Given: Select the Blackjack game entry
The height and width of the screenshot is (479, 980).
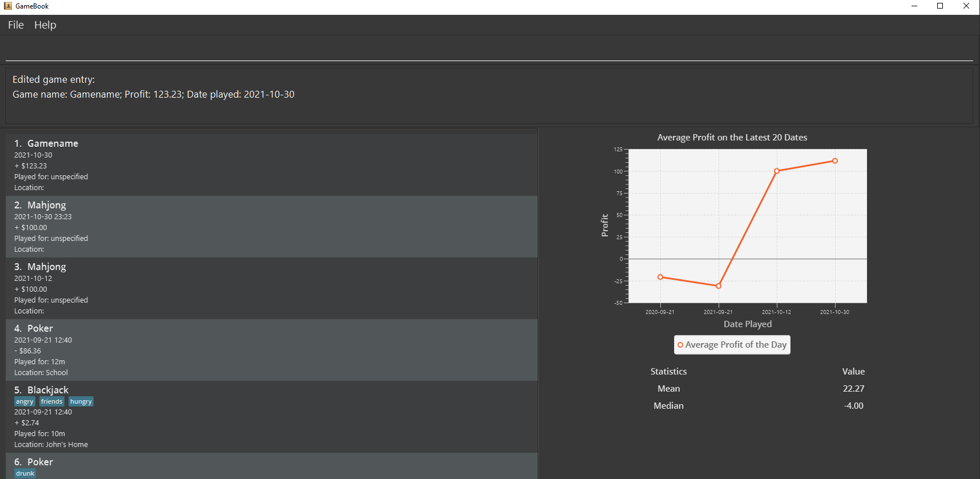Looking at the screenshot, I should click(x=272, y=417).
